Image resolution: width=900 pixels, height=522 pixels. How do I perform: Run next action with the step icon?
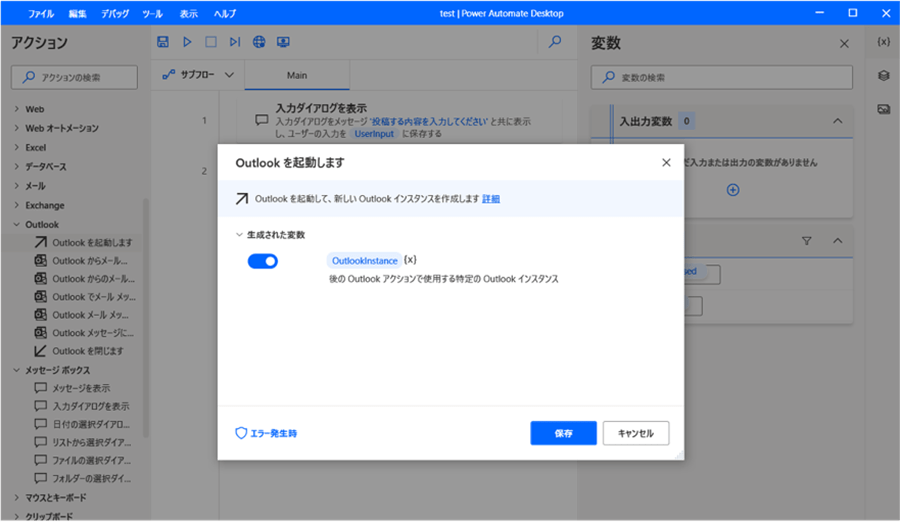point(235,42)
